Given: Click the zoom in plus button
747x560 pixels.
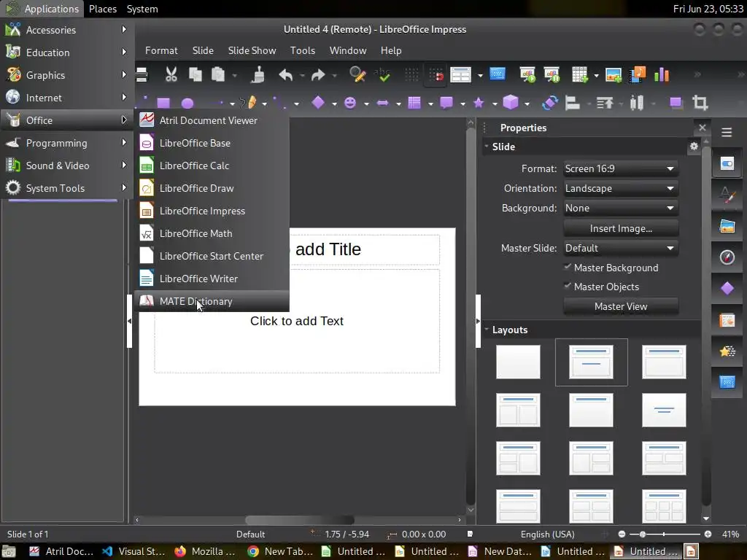Looking at the screenshot, I should (708, 534).
